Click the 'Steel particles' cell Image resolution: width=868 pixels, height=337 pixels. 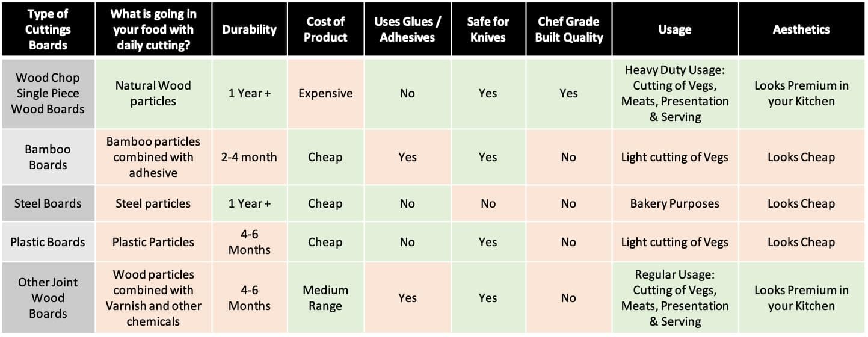coord(153,203)
